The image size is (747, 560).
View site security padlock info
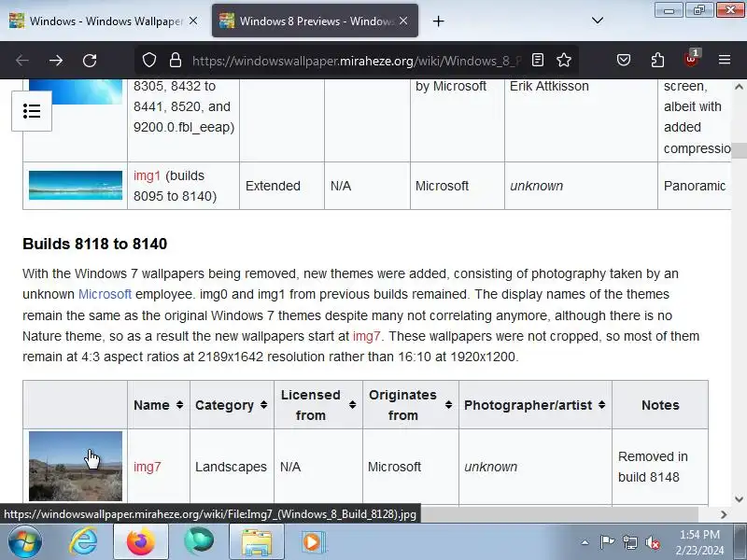pyautogui.click(x=176, y=61)
